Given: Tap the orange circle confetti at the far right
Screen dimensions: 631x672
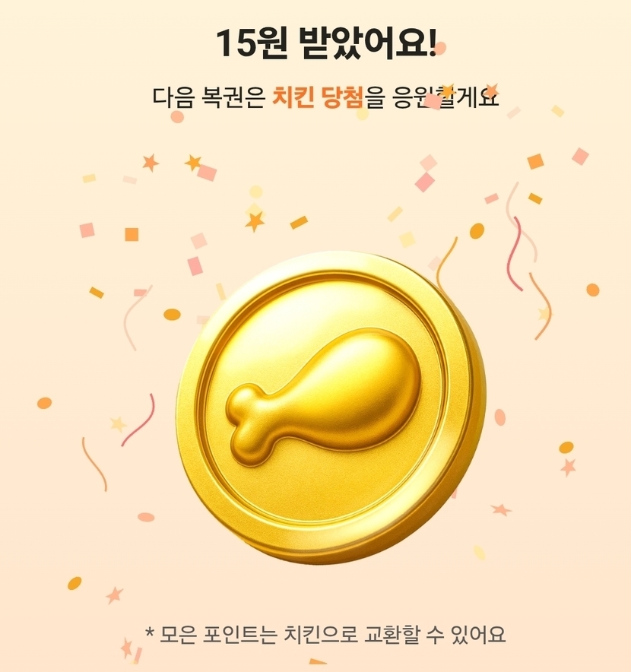Looking at the screenshot, I should coord(592,290).
